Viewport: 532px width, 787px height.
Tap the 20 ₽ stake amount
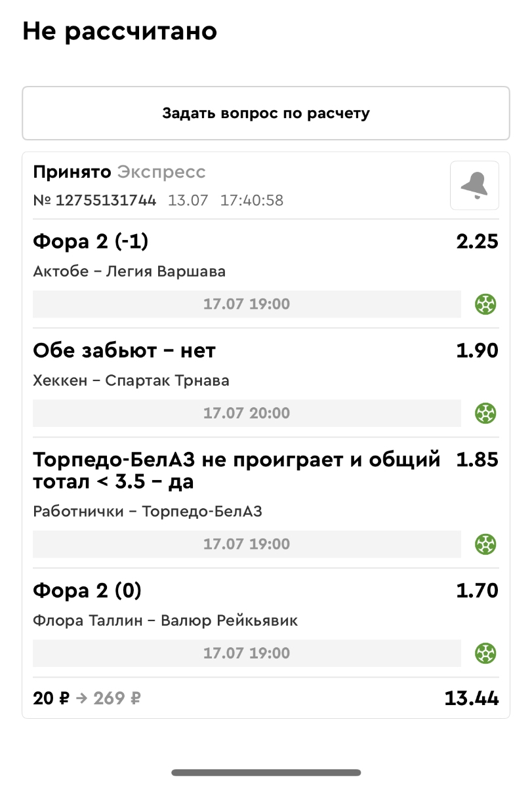(51, 698)
